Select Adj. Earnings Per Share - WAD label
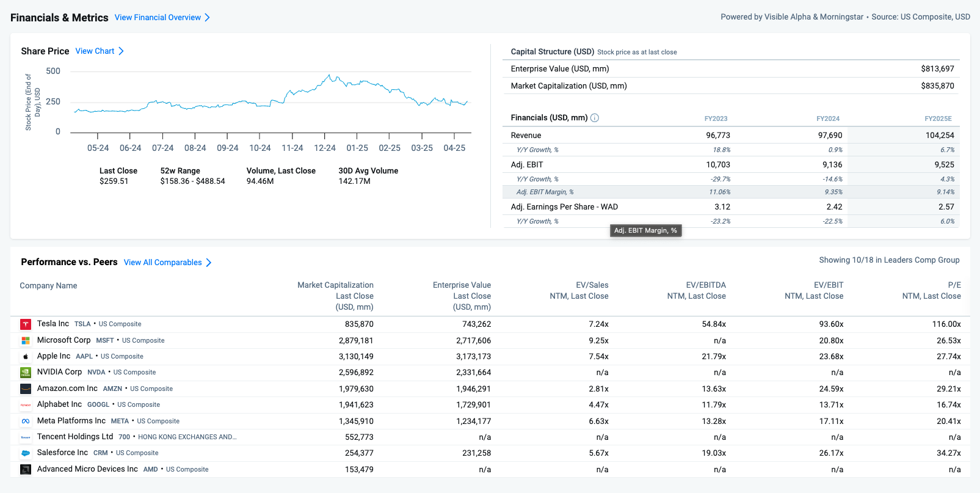 (564, 207)
